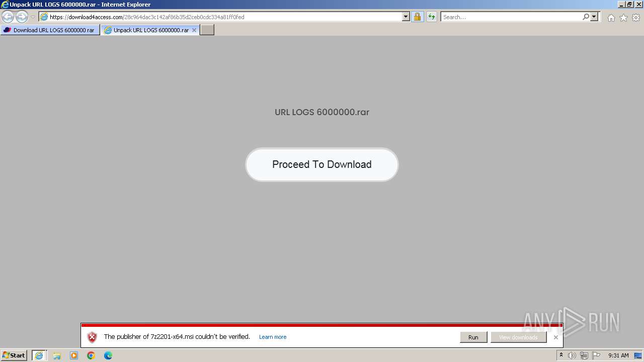Image resolution: width=644 pixels, height=362 pixels.
Task: Click View downloads button
Action: pos(518,337)
